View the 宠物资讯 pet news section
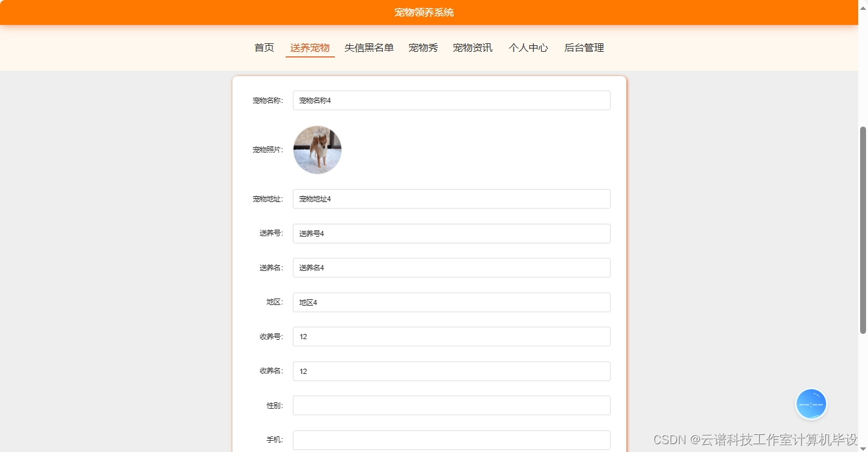 [472, 47]
